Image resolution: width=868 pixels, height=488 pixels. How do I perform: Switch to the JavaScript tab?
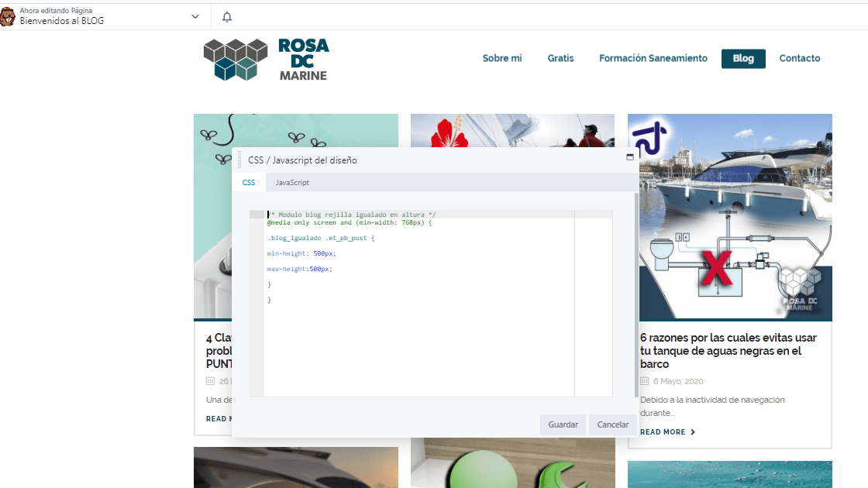coord(292,182)
